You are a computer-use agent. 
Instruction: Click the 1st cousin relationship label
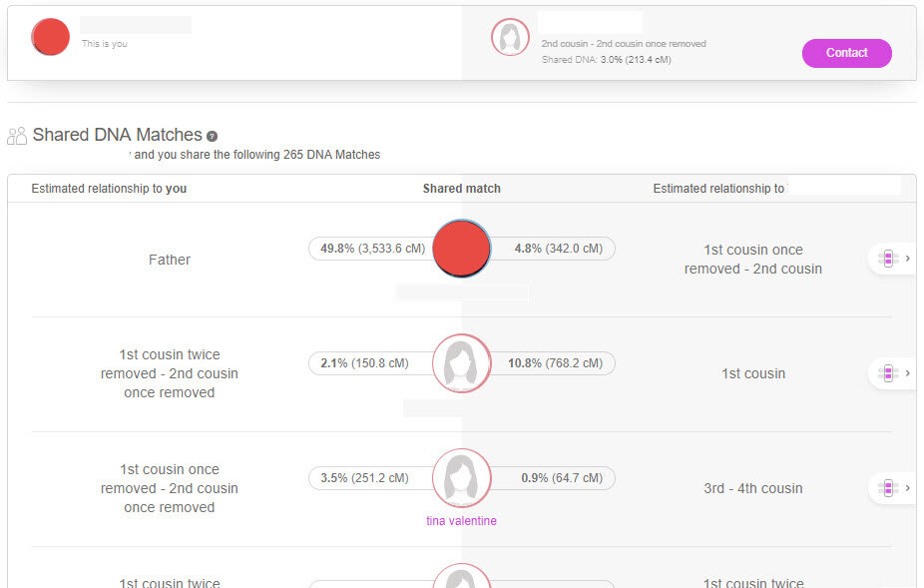tap(753, 374)
